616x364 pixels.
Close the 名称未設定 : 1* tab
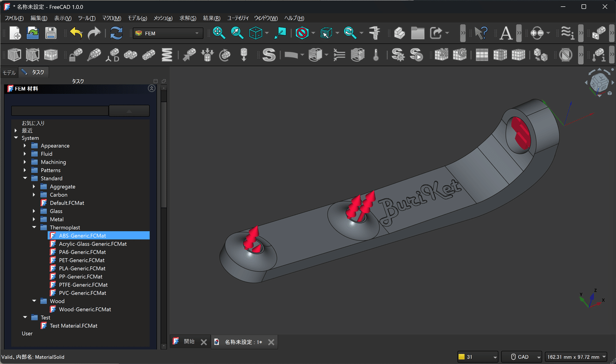(x=271, y=342)
